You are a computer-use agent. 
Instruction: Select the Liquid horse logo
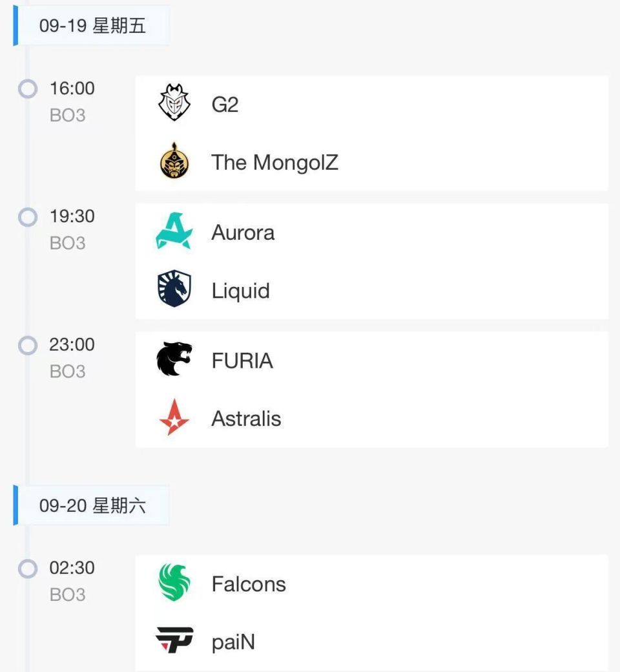tap(174, 288)
